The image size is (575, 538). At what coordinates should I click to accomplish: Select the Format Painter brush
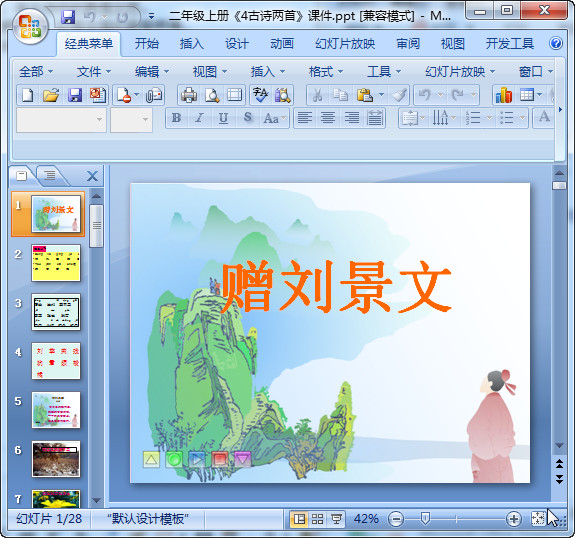399,95
